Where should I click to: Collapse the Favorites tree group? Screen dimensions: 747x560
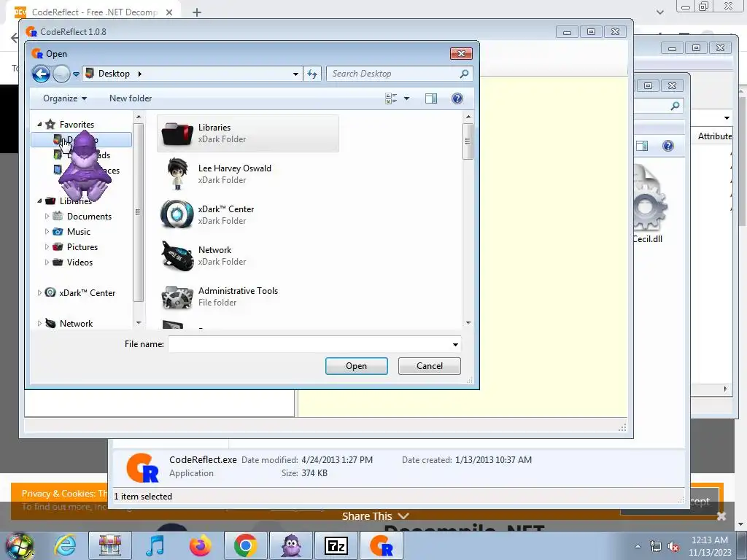coord(39,124)
